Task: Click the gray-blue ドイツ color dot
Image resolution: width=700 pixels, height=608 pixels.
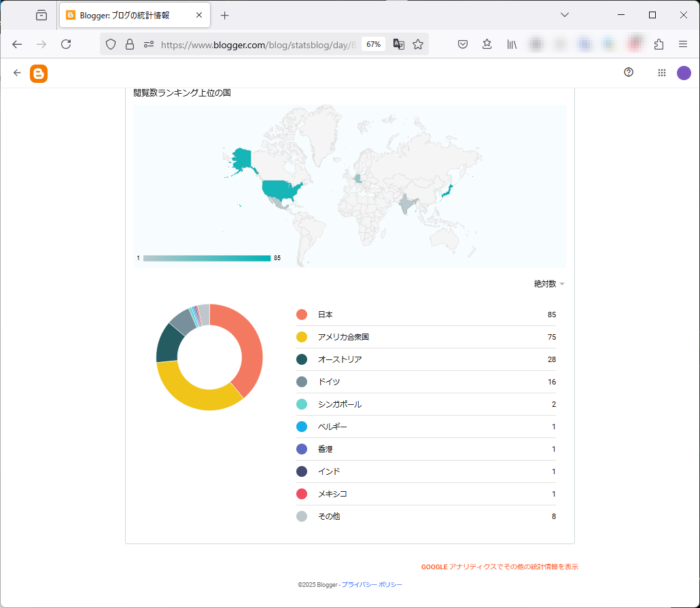Action: point(302,382)
